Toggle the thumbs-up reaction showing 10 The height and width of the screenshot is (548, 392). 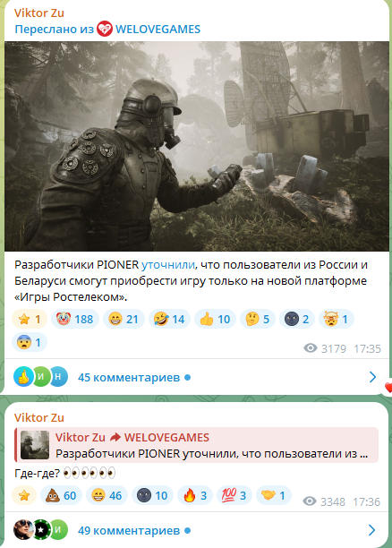click(x=215, y=319)
